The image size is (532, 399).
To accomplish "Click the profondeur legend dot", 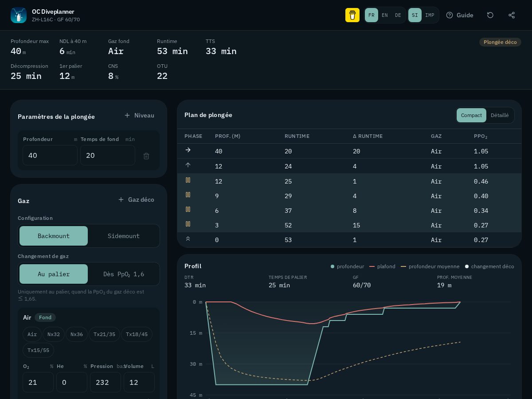I will pos(332,266).
